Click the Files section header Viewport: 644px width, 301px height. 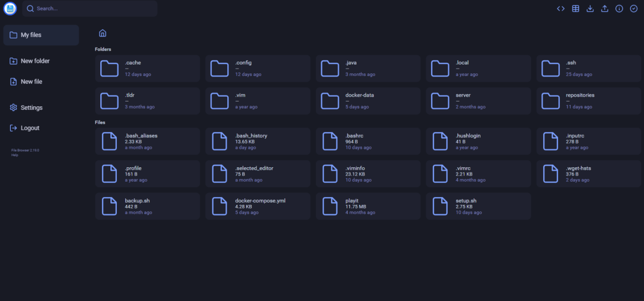[100, 122]
